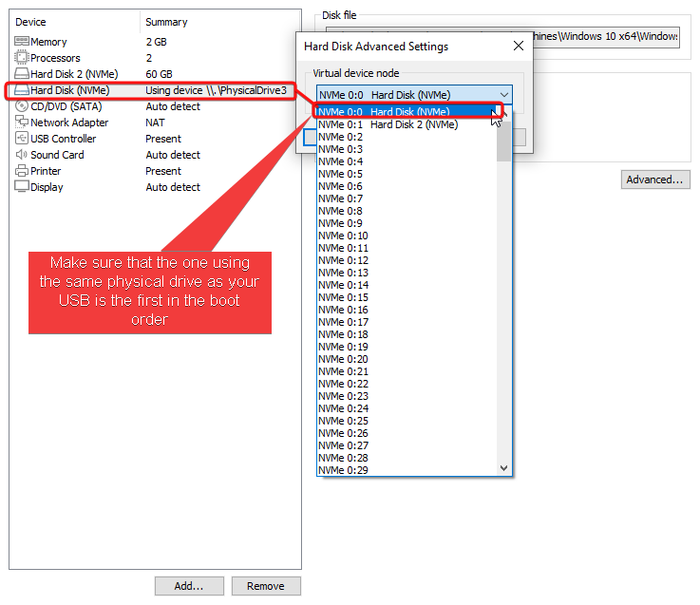
Task: Select NVMe 0:8 in the list
Action: pyautogui.click(x=407, y=211)
